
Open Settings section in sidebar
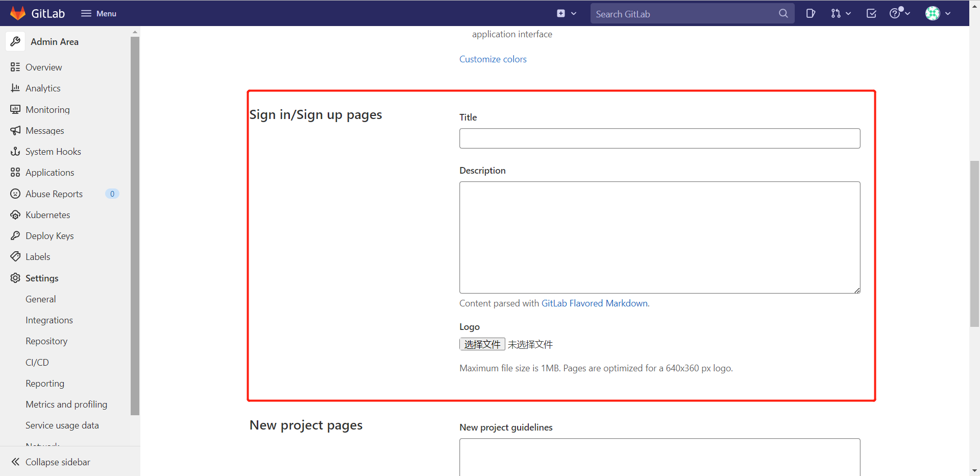click(42, 278)
